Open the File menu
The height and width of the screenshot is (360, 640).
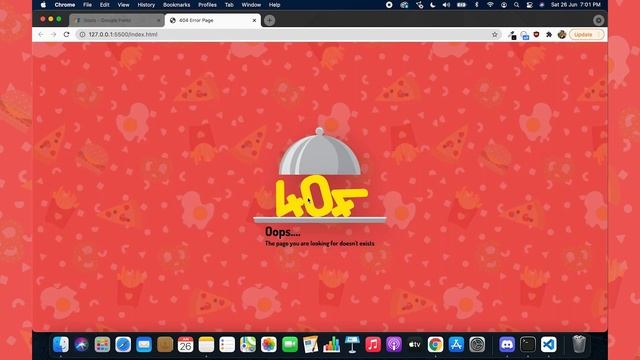(x=87, y=5)
